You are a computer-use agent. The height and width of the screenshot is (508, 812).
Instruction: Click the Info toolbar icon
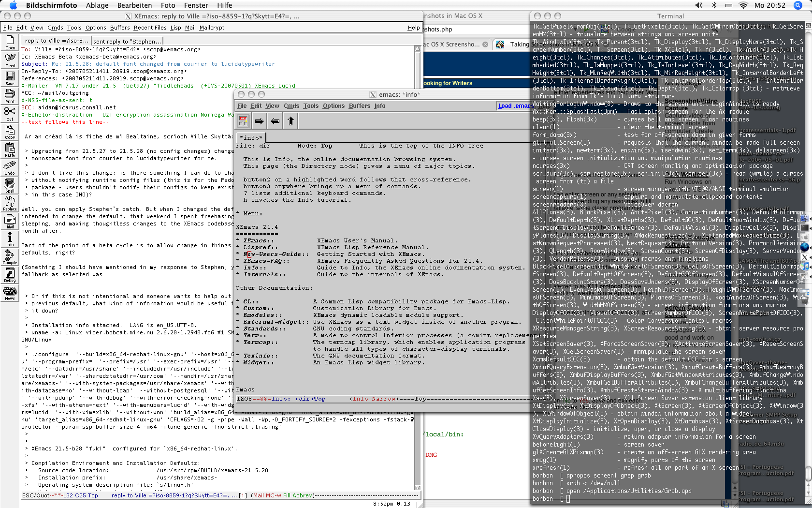pyautogui.click(x=10, y=239)
